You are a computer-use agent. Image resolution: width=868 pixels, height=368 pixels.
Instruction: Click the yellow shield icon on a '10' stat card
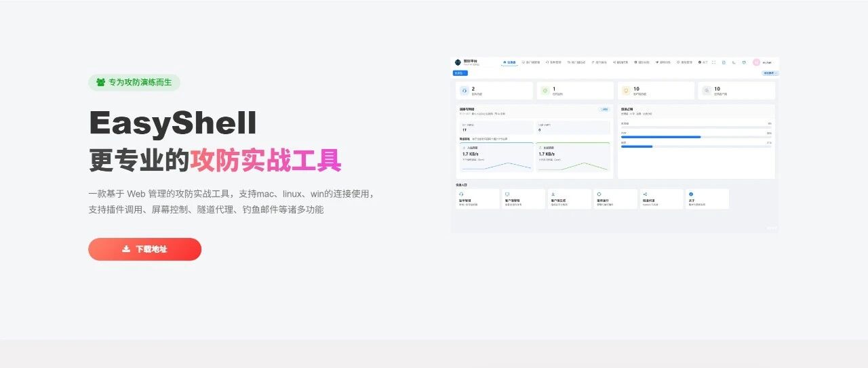point(626,90)
